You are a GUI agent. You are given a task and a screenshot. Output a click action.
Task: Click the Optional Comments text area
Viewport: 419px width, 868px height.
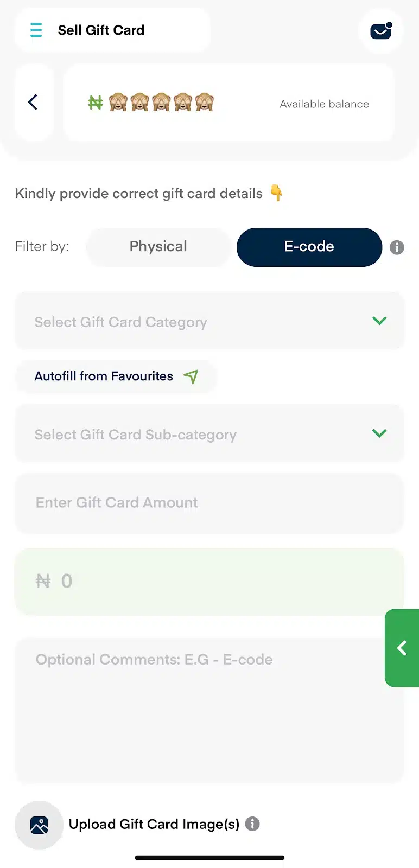(x=210, y=711)
